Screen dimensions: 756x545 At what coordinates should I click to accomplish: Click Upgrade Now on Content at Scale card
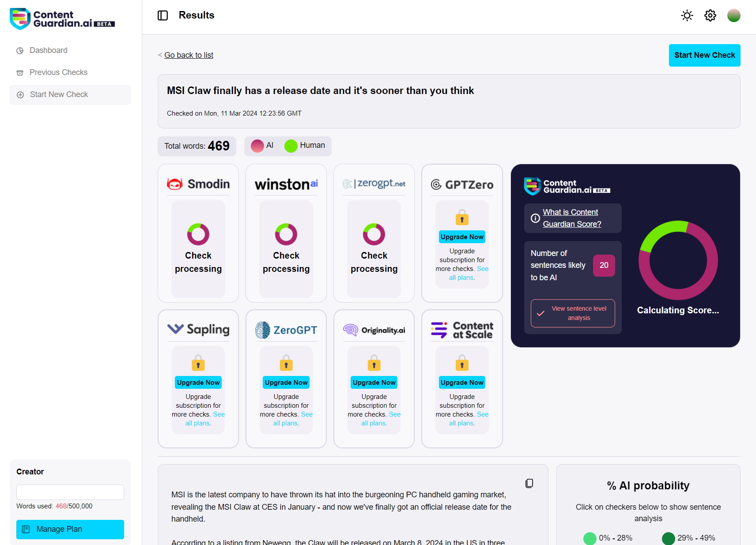[462, 383]
